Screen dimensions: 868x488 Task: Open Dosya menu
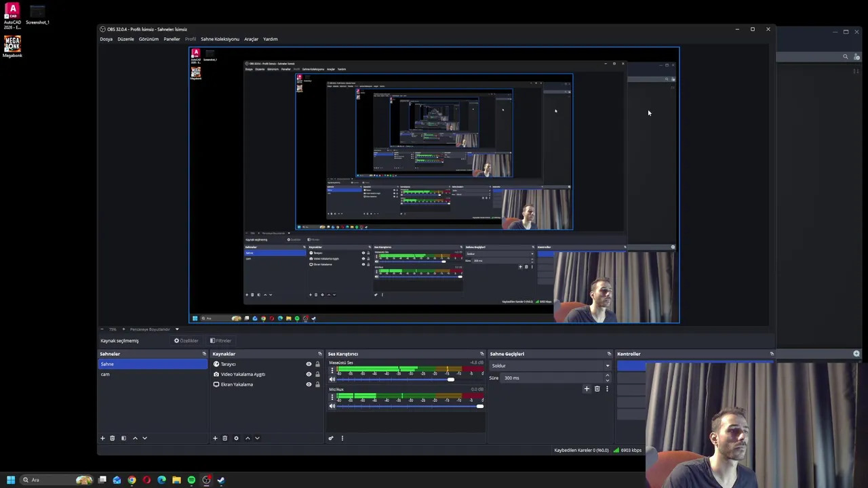(106, 39)
